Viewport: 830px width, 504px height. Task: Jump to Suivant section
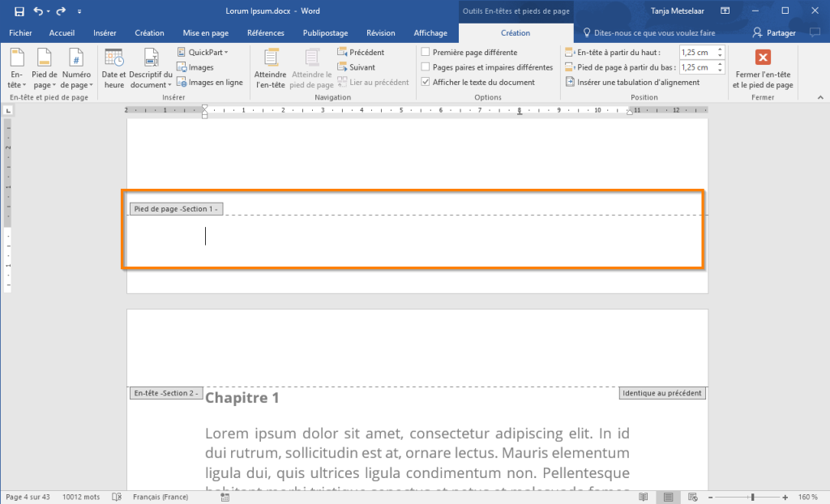tap(357, 67)
